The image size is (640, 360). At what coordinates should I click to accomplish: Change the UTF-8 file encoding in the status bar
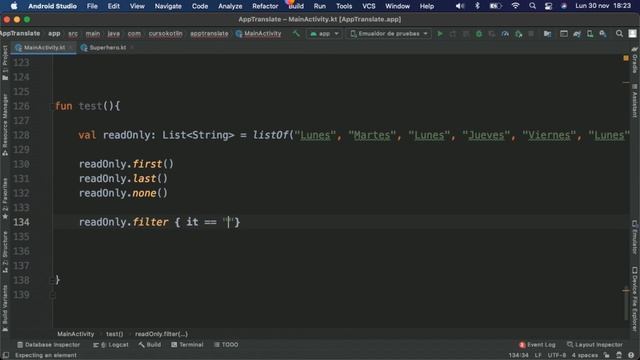click(557, 356)
